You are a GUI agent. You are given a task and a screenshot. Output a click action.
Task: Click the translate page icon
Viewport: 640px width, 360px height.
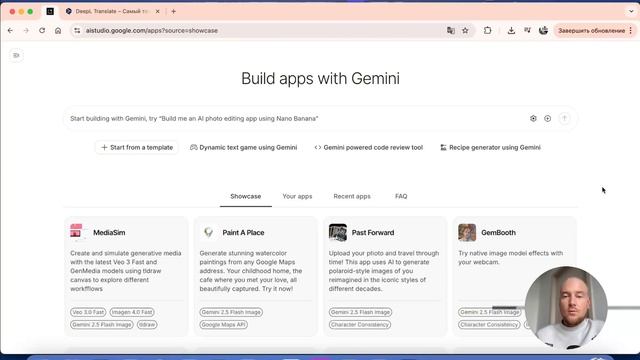pyautogui.click(x=451, y=31)
